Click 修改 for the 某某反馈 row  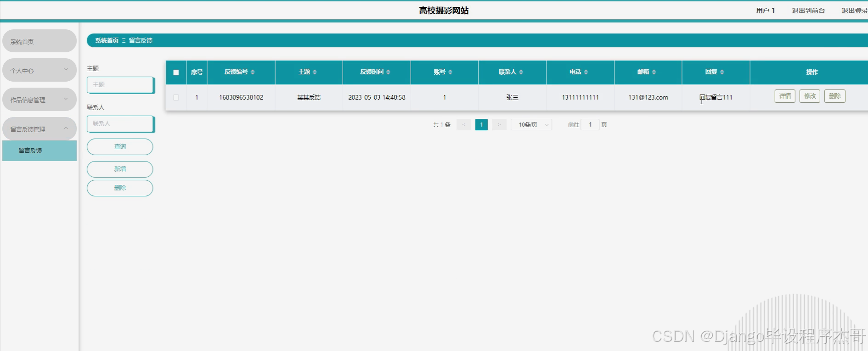(810, 96)
